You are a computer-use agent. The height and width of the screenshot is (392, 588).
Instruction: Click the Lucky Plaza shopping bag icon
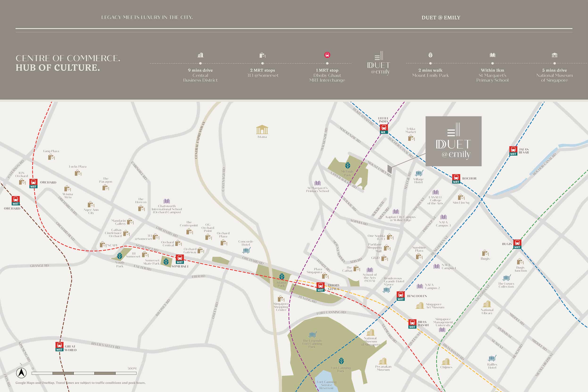click(78, 173)
